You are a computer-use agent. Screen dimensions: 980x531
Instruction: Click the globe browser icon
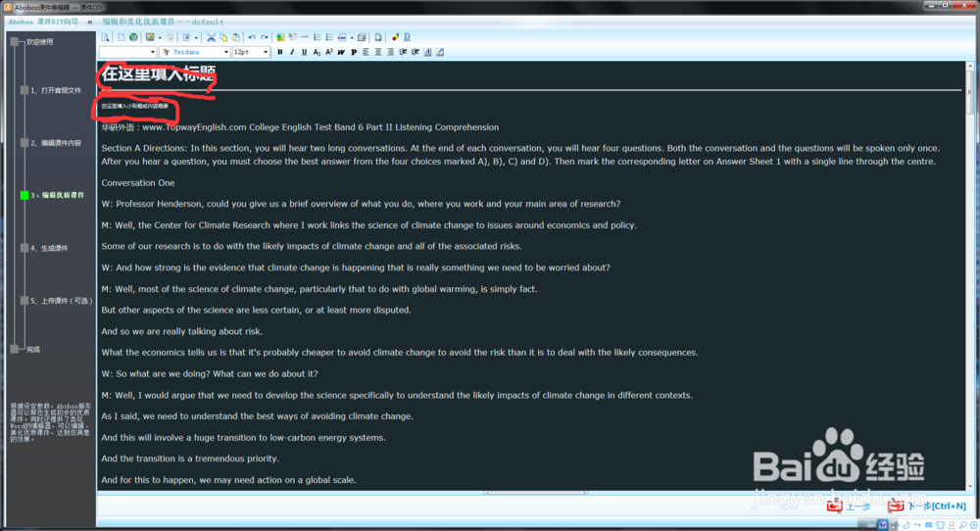133,37
